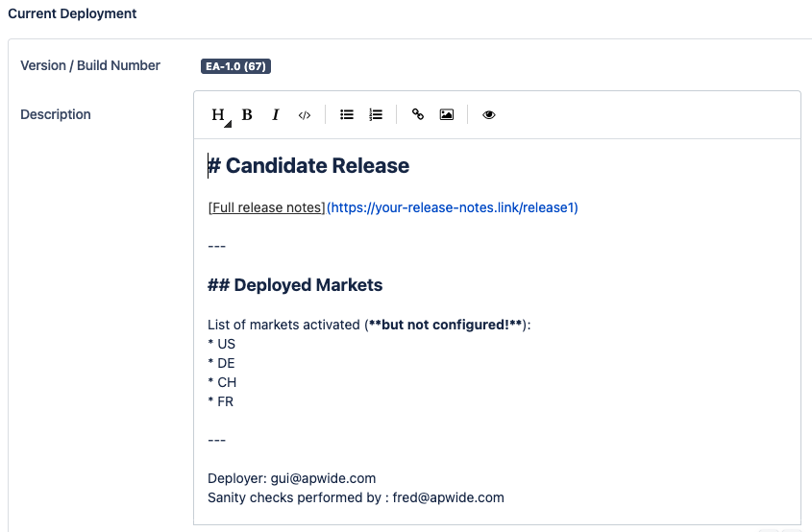Toggle markdown preview eye icon

[489, 115]
